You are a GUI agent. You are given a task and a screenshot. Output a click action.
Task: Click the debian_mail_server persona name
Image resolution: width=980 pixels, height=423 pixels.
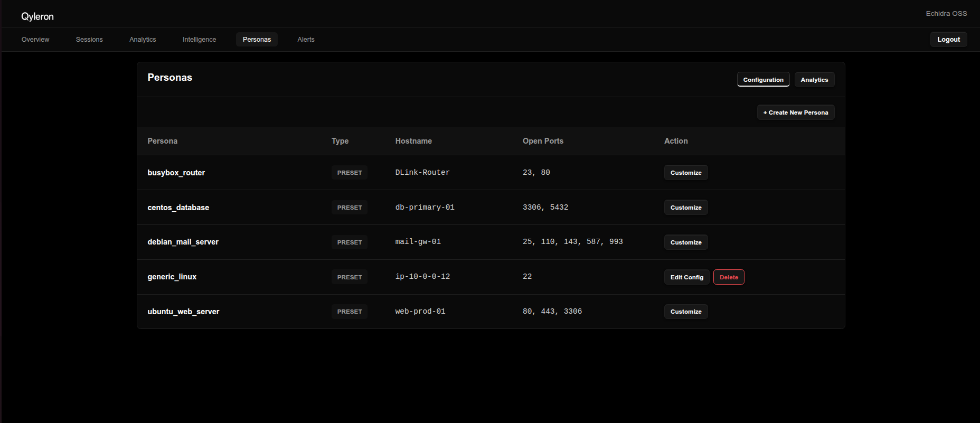click(183, 242)
